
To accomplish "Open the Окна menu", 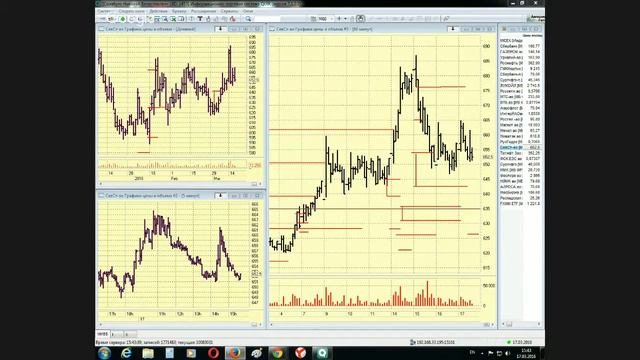I will coord(248,11).
